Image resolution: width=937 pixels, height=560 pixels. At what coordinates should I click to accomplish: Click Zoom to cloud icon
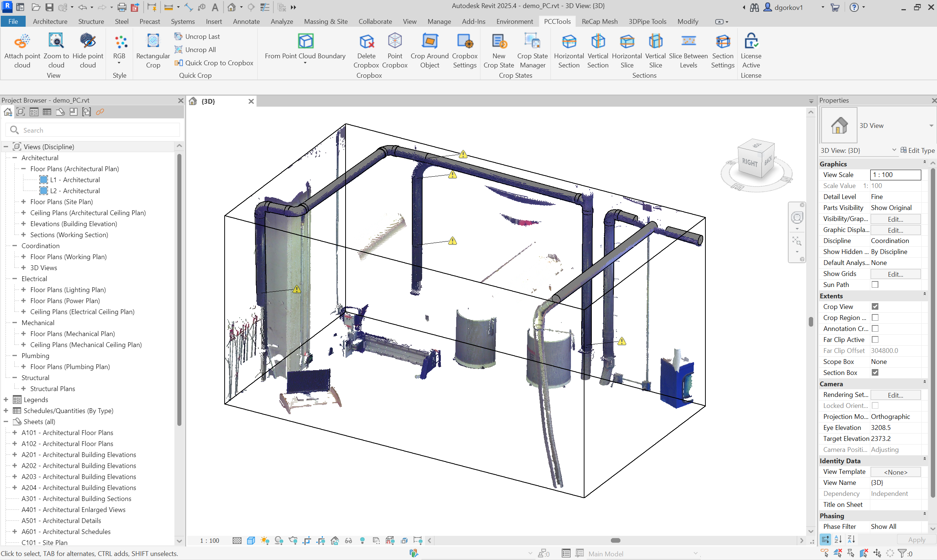point(56,50)
